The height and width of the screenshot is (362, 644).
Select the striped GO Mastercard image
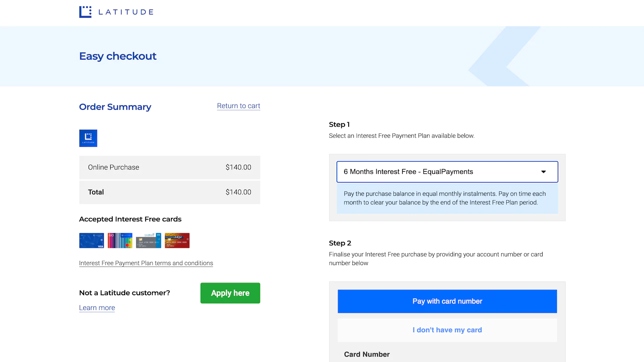pyautogui.click(x=120, y=241)
